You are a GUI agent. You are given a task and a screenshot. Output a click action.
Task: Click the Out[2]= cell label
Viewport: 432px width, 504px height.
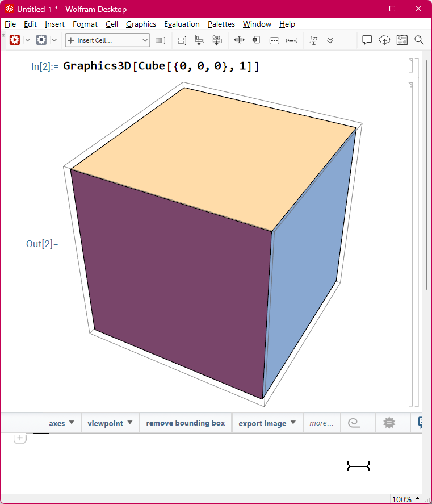42,244
